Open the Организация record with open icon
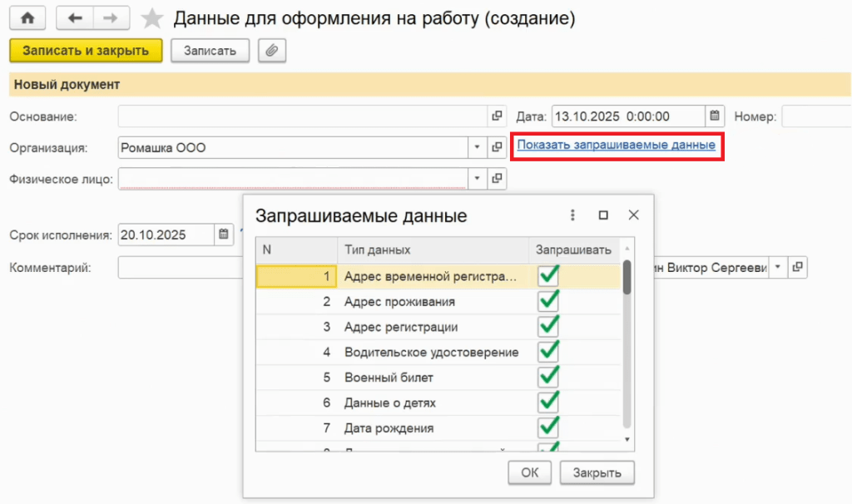The width and height of the screenshot is (852, 504). tap(497, 147)
